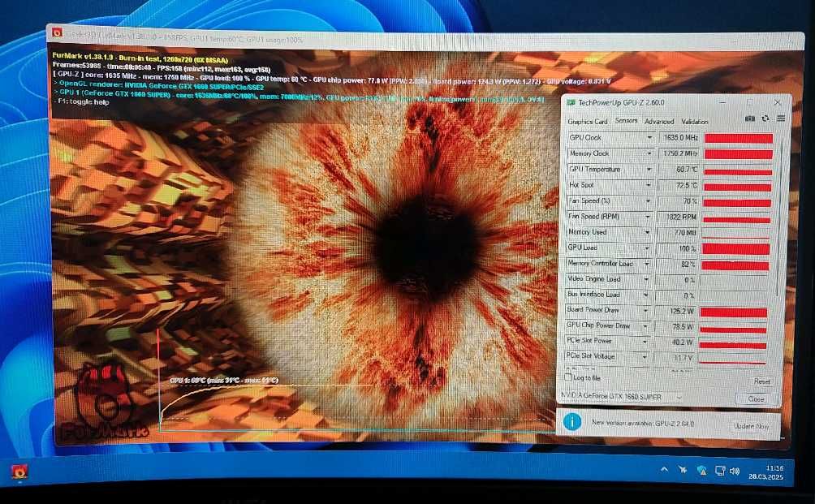815x504 pixels.
Task: Click the FurMark GPU temperature graph label
Action: 224,381
